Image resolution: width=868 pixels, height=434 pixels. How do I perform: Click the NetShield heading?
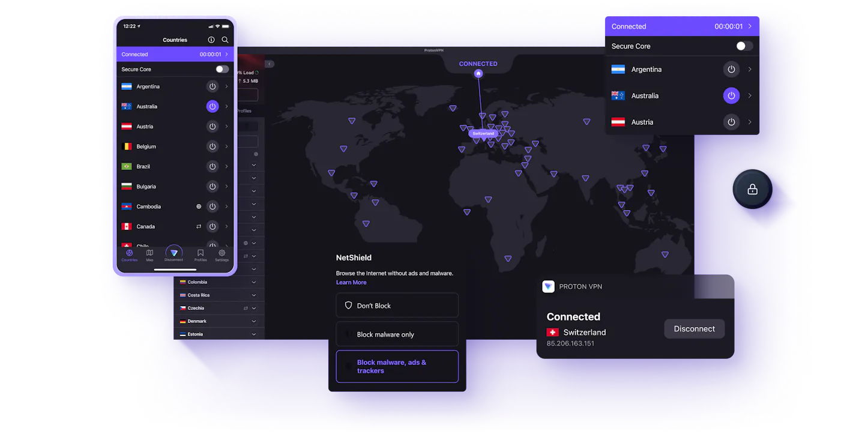click(354, 258)
